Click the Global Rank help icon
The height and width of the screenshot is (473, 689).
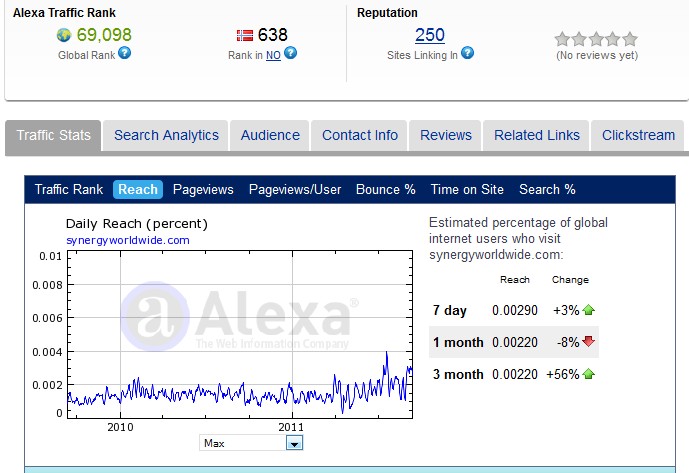125,53
